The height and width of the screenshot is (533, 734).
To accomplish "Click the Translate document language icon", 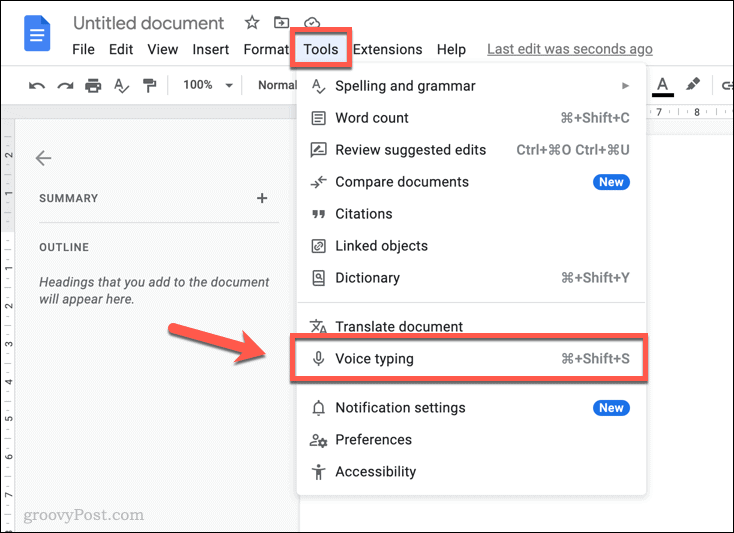I will pyautogui.click(x=318, y=326).
